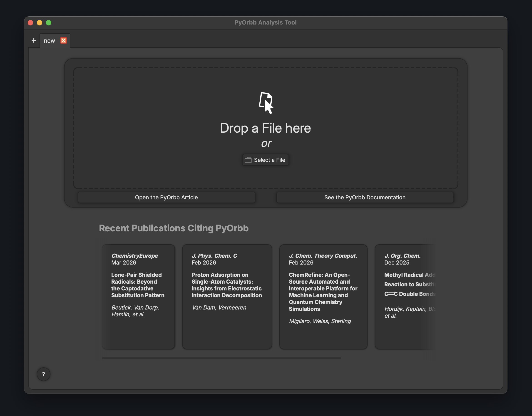This screenshot has width=532, height=416.
Task: Click the yellow window minimize button
Action: [x=40, y=23]
